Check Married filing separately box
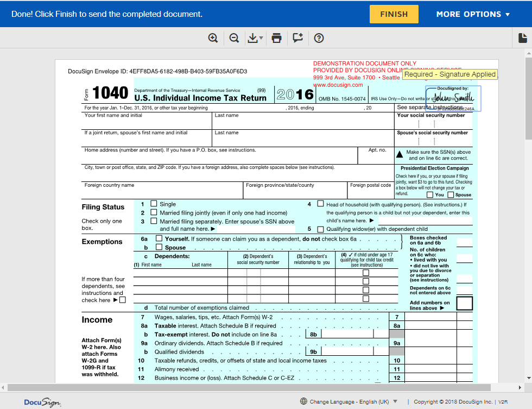 (x=154, y=221)
